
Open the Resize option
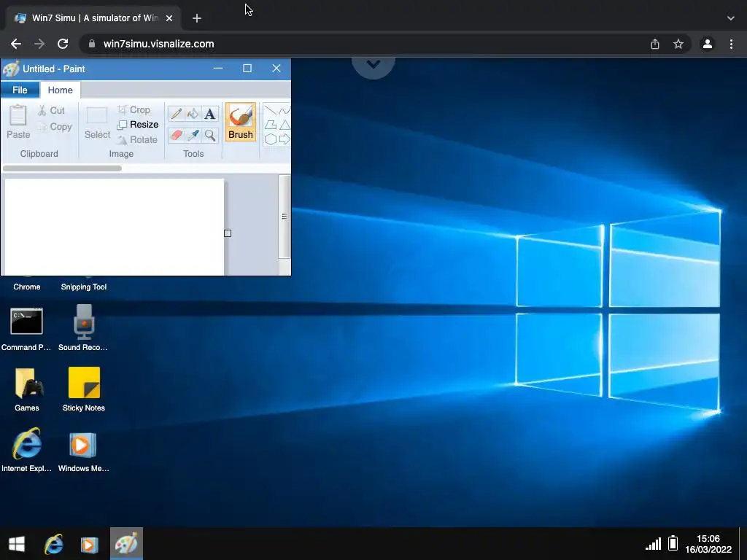(x=138, y=125)
